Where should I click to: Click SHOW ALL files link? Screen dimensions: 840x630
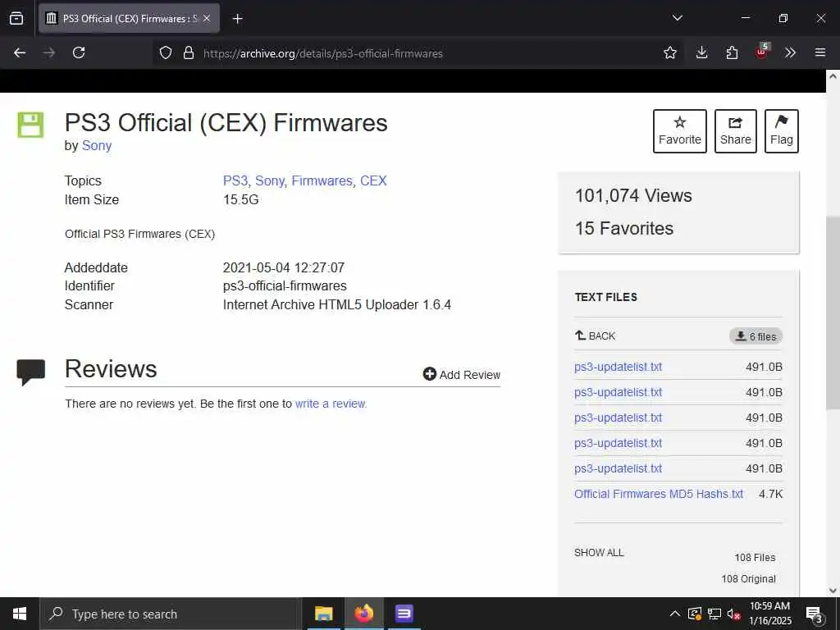599,552
